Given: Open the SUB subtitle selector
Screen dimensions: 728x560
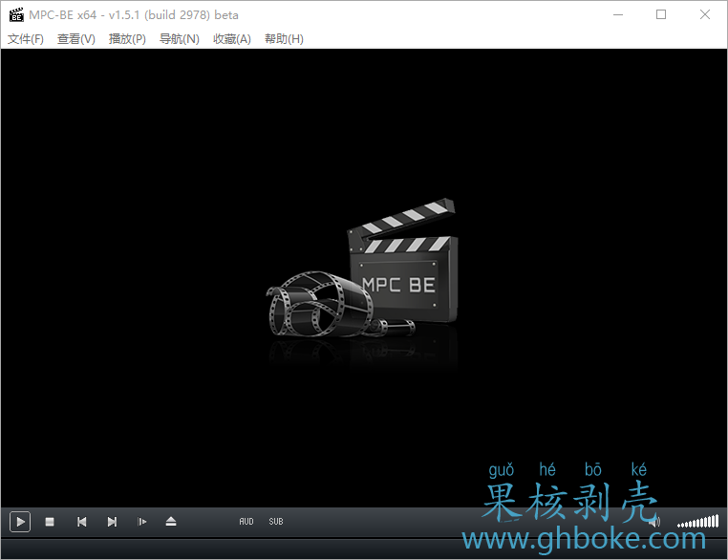Looking at the screenshot, I should tap(276, 522).
